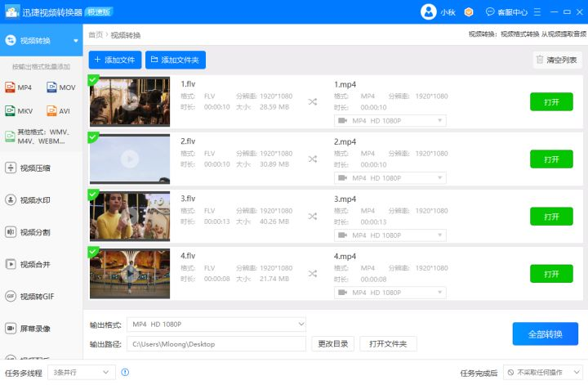Viewport: 588px width, 385px height.
Task: Open 视频压缩 video compression tool
Action: coord(28,168)
